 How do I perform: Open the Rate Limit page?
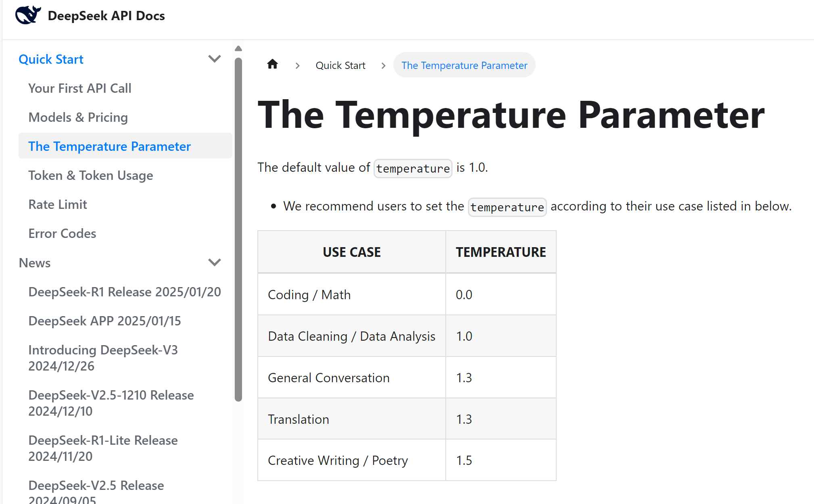click(x=58, y=204)
